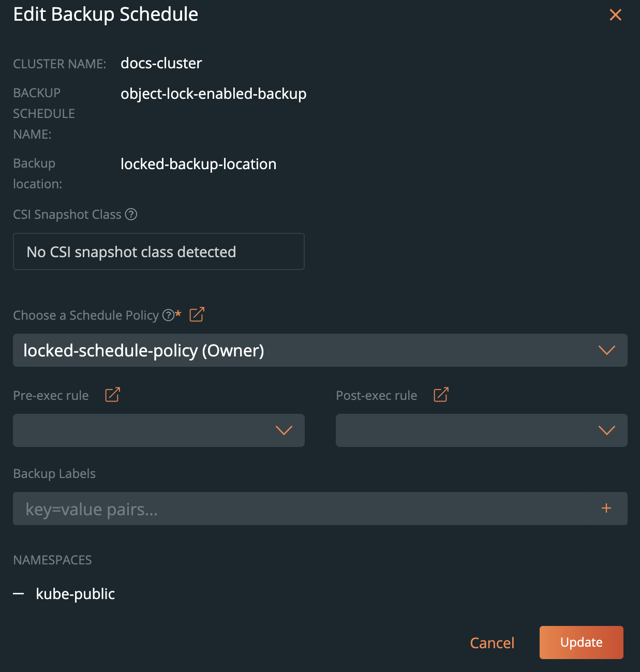Screen dimensions: 640x672
Task: Open Post-exec rule external link icon
Action: pyautogui.click(x=441, y=395)
